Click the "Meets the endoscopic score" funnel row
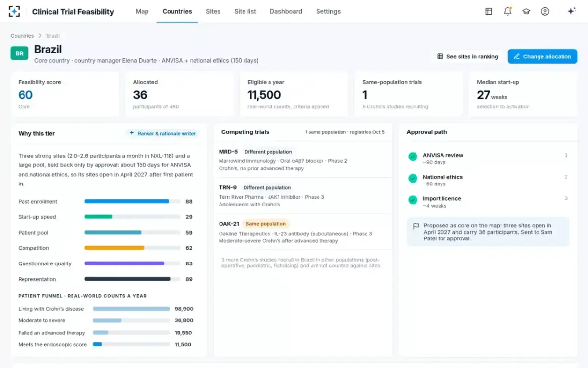Viewport: 588px width, 368px height. 106,344
